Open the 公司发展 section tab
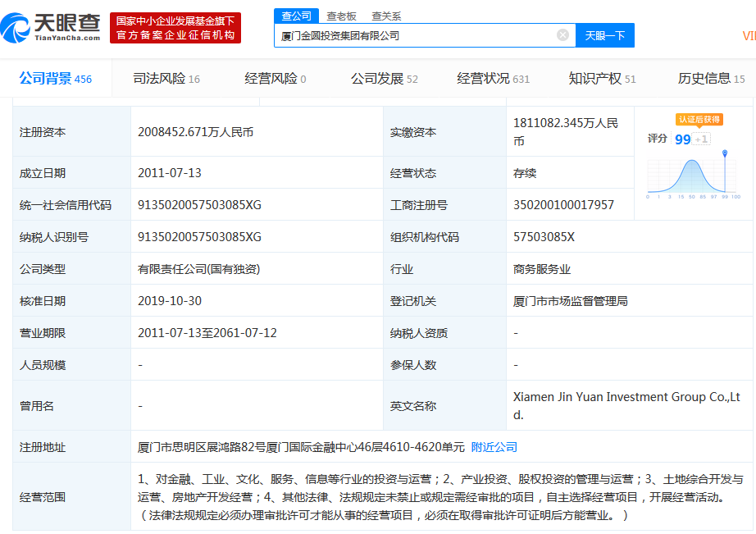The height and width of the screenshot is (534, 756). click(x=384, y=79)
